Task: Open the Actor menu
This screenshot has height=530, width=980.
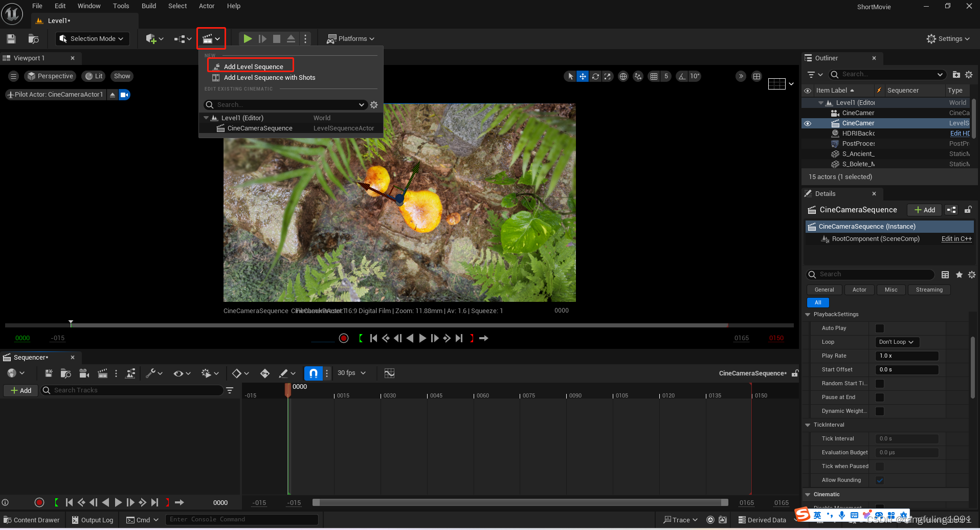Action: coord(207,6)
